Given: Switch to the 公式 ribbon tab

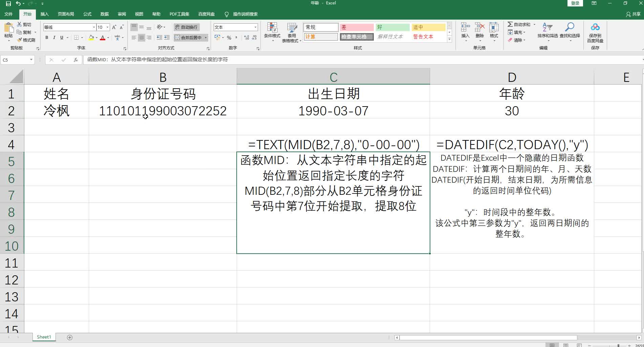Looking at the screenshot, I should (87, 14).
